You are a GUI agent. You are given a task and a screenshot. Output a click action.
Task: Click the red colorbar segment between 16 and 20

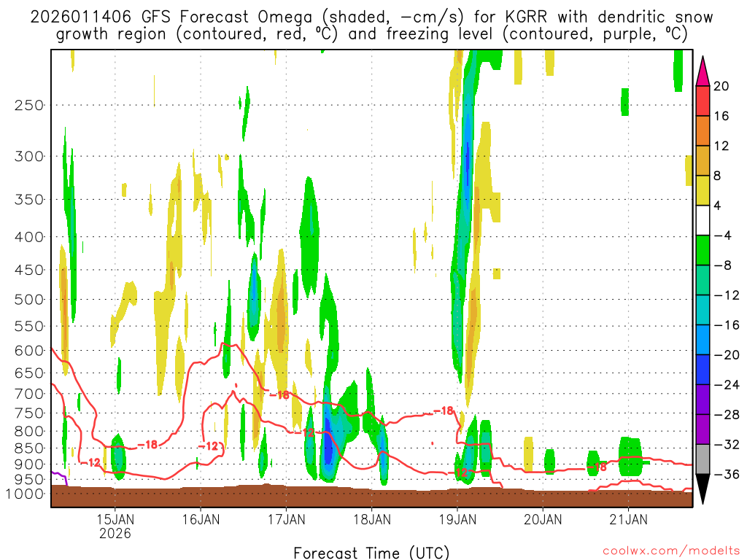(703, 101)
